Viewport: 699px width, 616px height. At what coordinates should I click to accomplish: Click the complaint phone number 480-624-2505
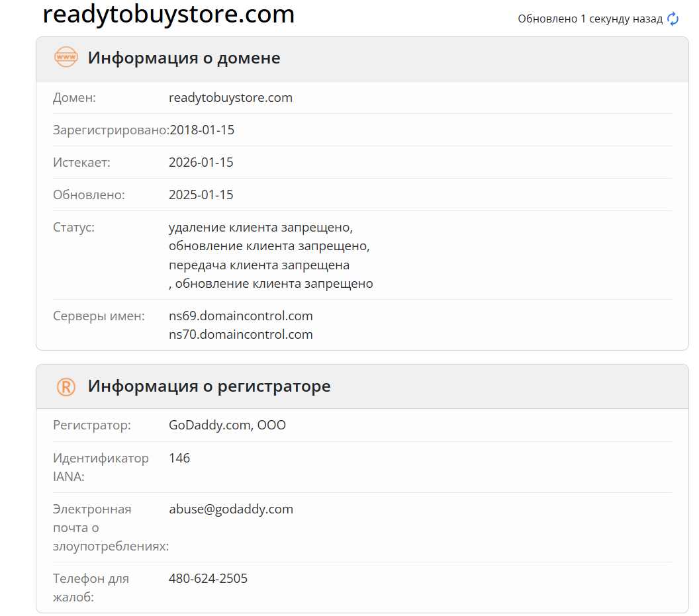click(x=208, y=579)
